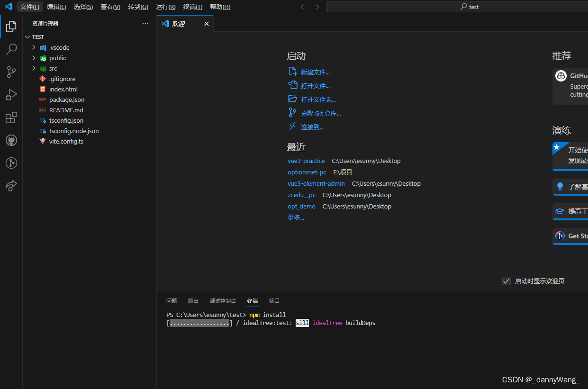Screen dimensions: 588x389
Task: Open Explorer more actions ellipsis
Action: 145,24
